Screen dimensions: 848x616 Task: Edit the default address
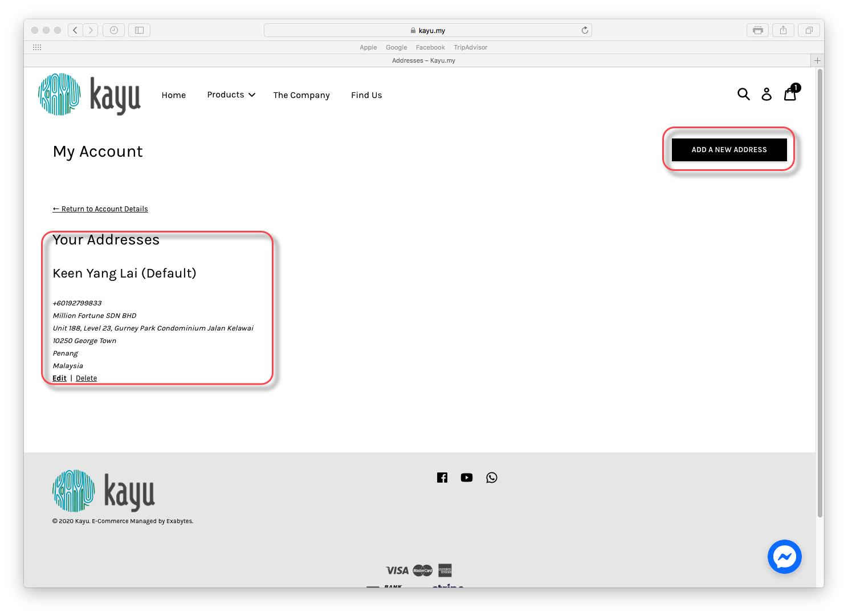click(x=59, y=378)
